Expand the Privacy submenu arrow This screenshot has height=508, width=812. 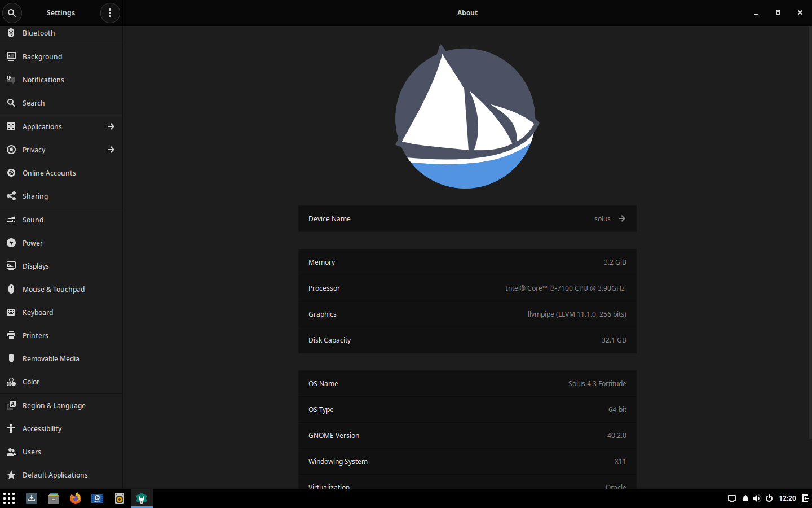[x=111, y=150]
